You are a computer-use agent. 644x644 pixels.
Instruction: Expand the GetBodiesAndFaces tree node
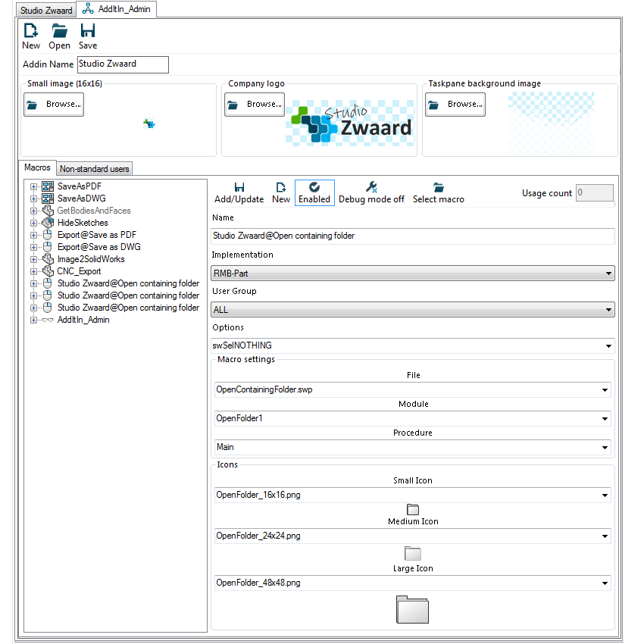click(33, 211)
